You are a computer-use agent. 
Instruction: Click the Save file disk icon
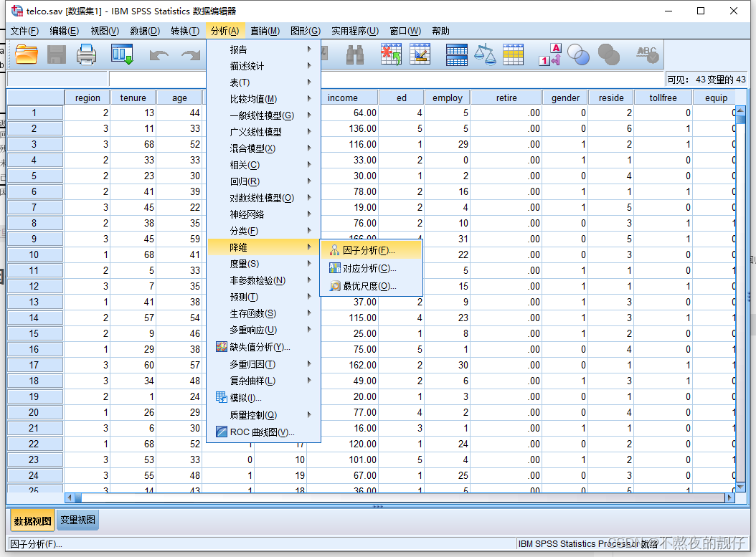tap(57, 54)
